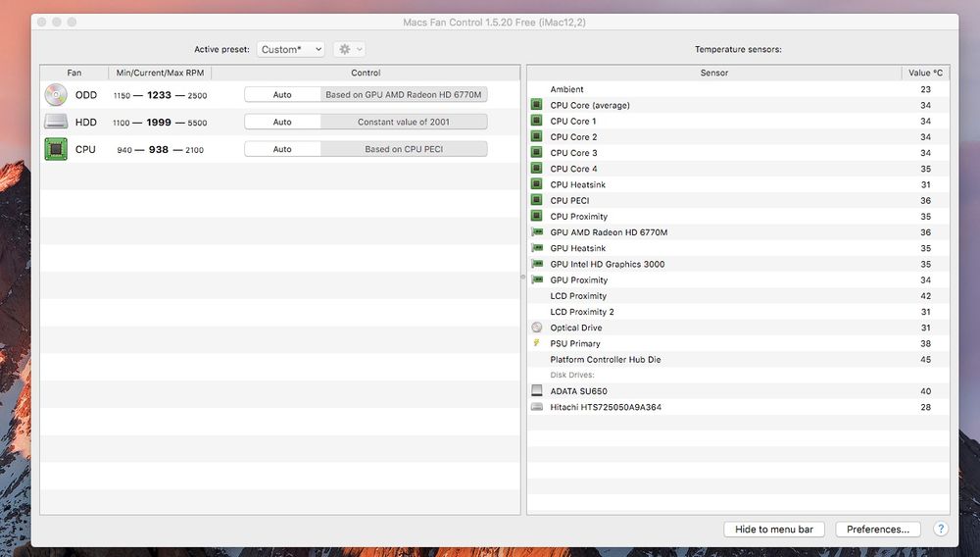Click the Min/Current/Max RPM column header

tap(160, 73)
